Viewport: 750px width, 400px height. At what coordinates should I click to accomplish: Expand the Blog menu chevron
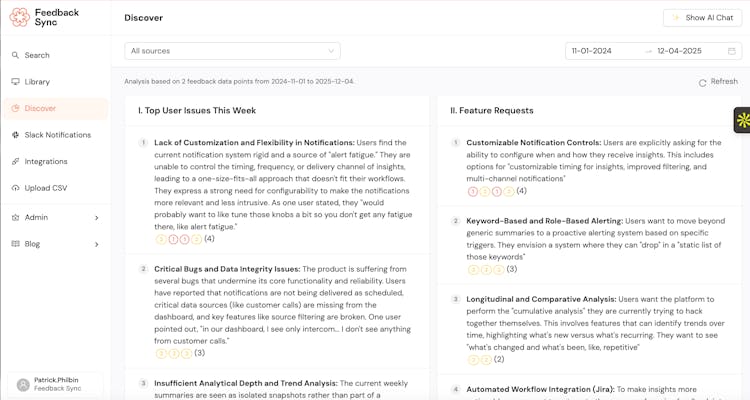(96, 244)
